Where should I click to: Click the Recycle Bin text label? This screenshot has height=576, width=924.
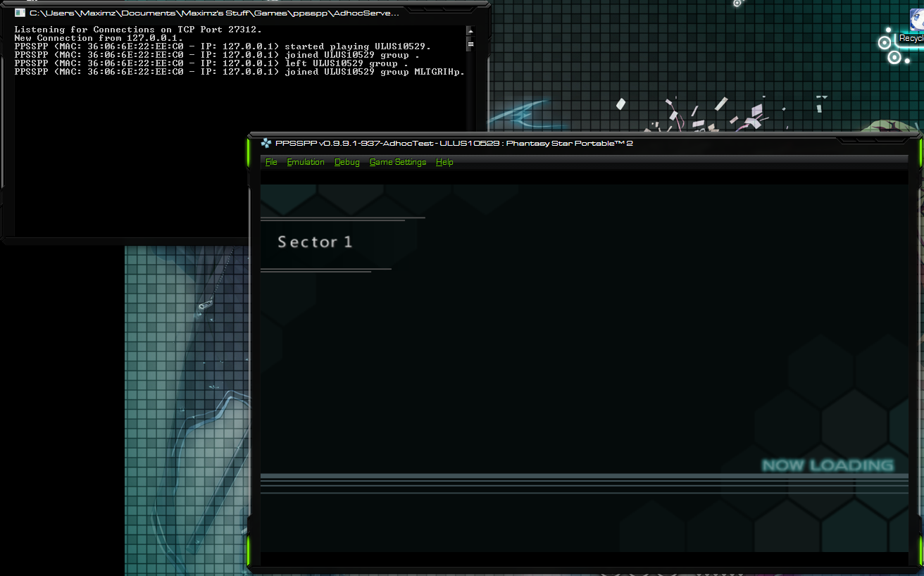(911, 39)
